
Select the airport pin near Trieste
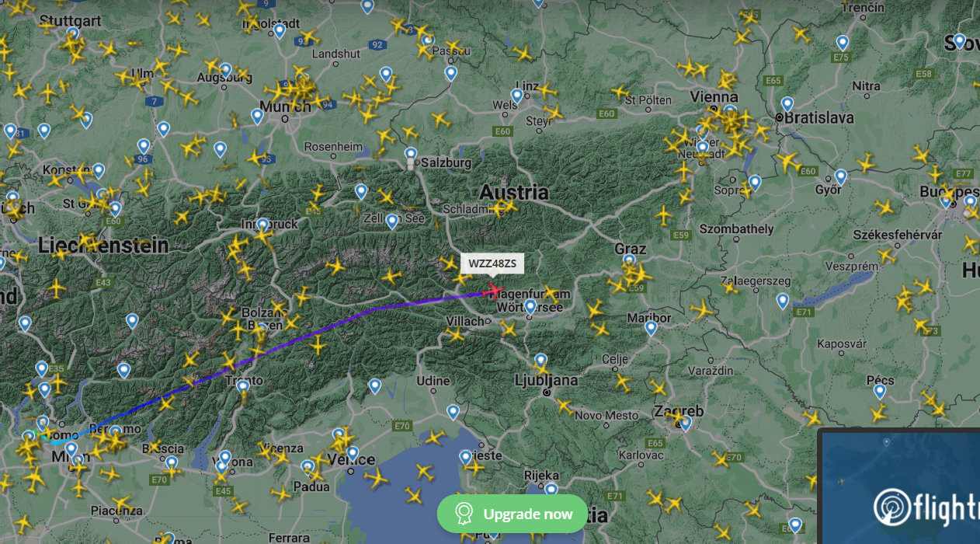pos(465,457)
